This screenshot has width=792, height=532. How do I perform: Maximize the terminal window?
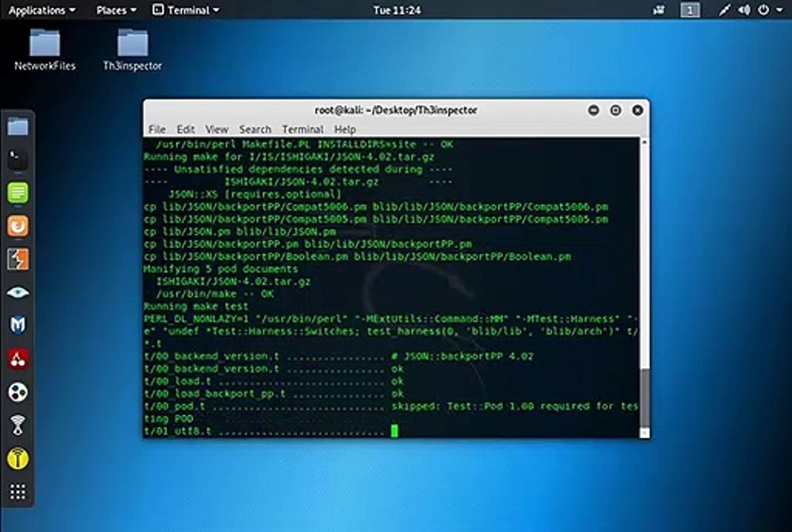click(615, 110)
